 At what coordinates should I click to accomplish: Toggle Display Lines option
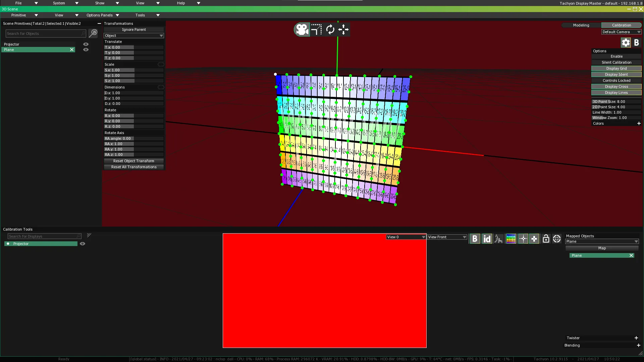pos(616,93)
